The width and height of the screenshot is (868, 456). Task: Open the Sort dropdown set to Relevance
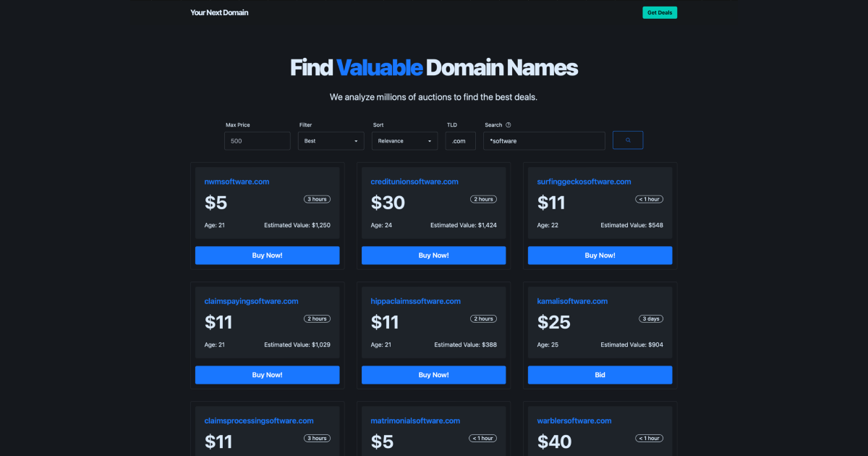405,140
